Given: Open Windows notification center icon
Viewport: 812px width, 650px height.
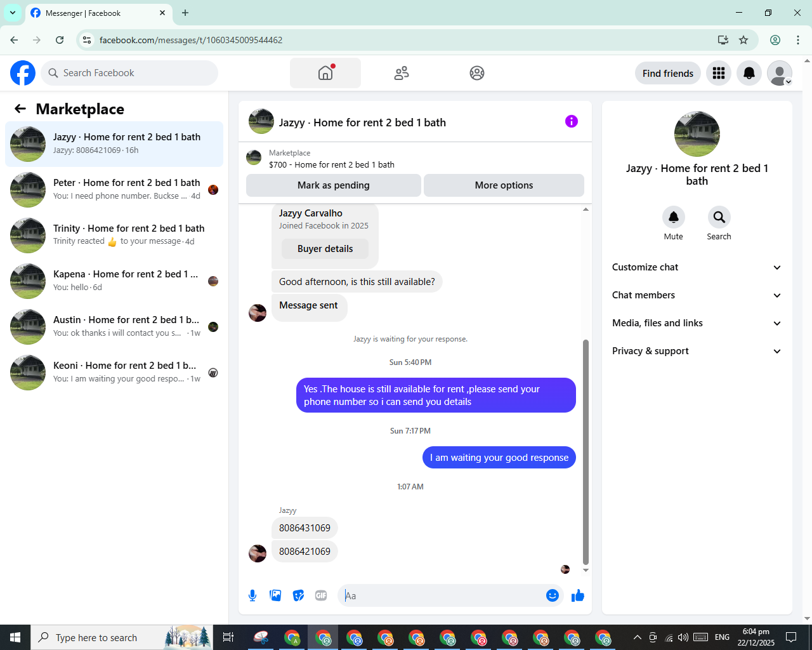Looking at the screenshot, I should (791, 637).
